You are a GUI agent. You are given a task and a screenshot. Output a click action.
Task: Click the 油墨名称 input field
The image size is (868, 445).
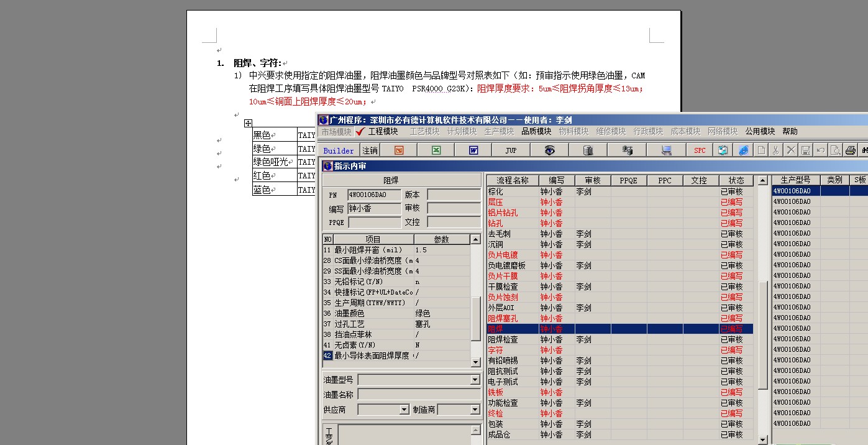tap(419, 395)
